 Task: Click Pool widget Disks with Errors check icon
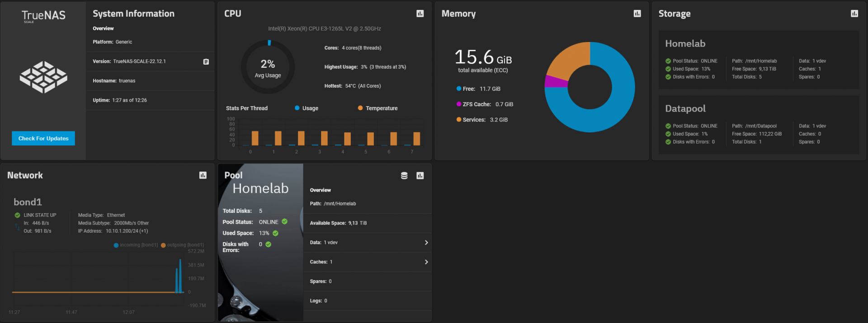pyautogui.click(x=268, y=244)
